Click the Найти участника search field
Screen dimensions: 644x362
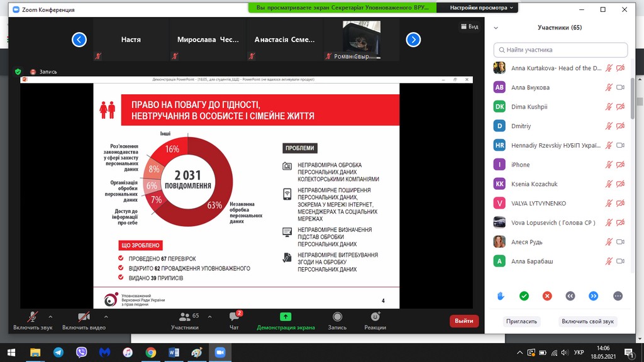[x=561, y=50]
